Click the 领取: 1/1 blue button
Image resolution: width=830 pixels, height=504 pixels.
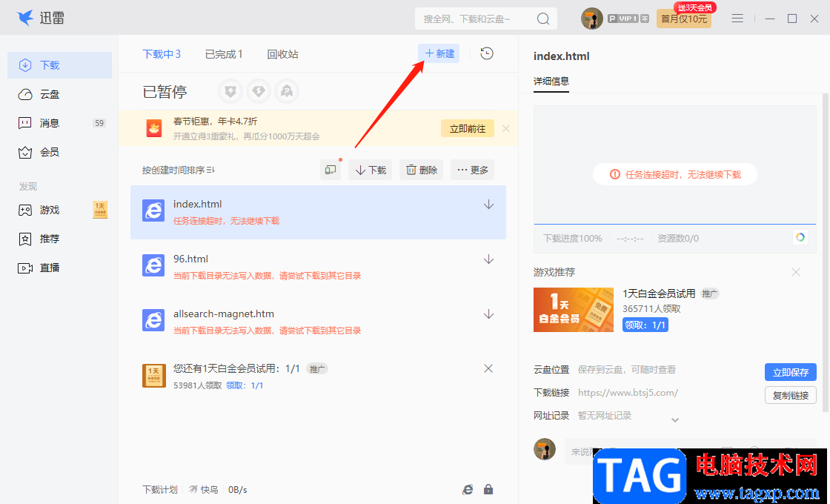(x=645, y=325)
